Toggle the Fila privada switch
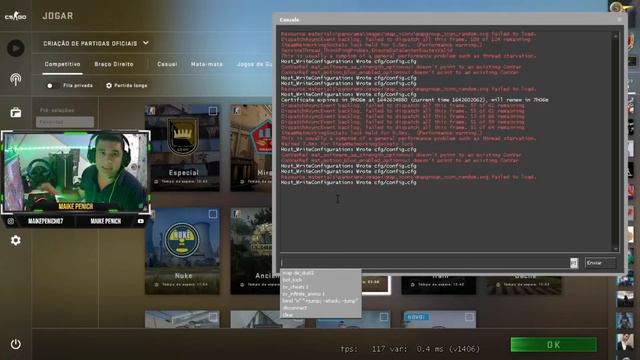 click(x=52, y=86)
